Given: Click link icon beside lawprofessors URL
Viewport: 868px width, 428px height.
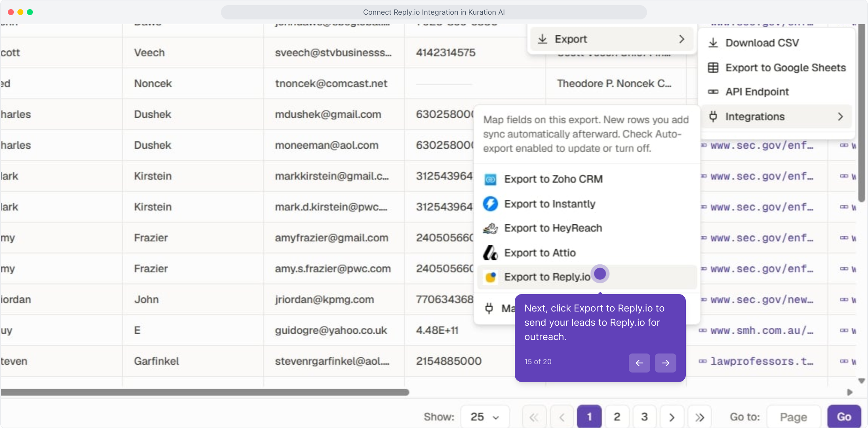Looking at the screenshot, I should click(x=703, y=361).
